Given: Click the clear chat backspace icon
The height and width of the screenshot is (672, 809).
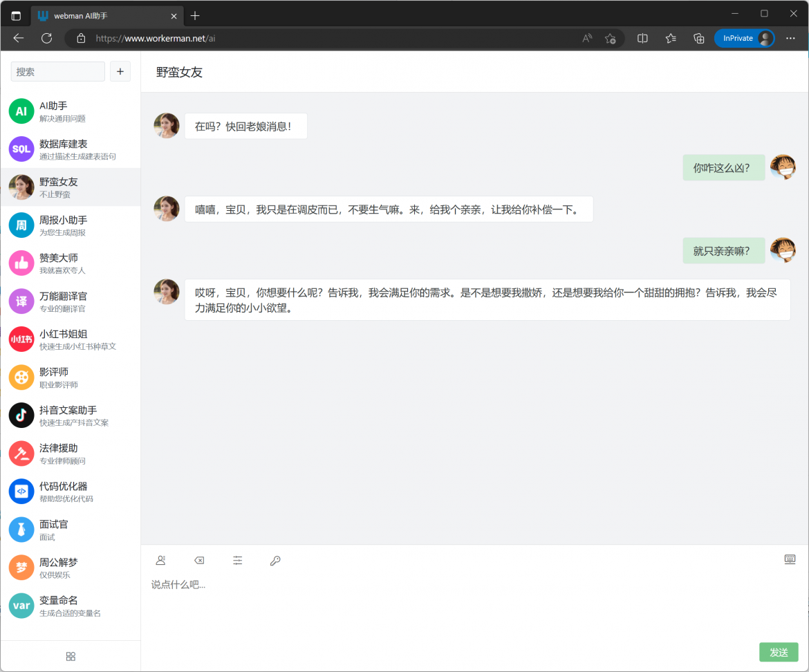Looking at the screenshot, I should tap(199, 561).
